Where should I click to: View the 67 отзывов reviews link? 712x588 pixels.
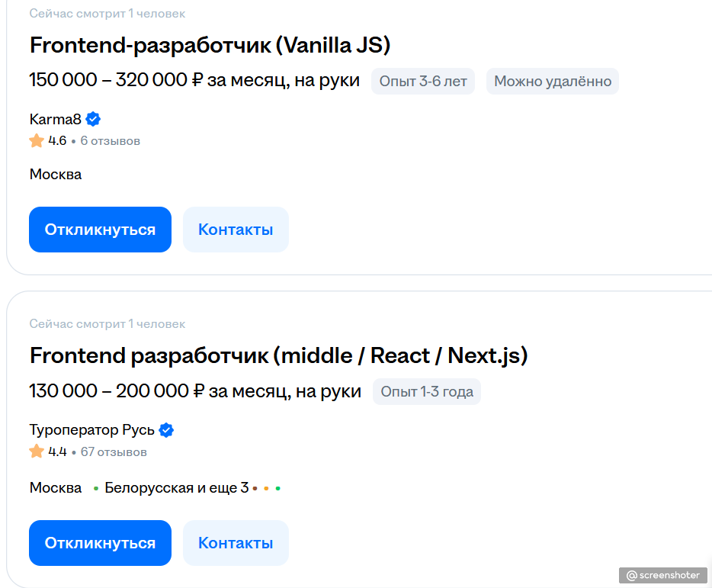114,451
